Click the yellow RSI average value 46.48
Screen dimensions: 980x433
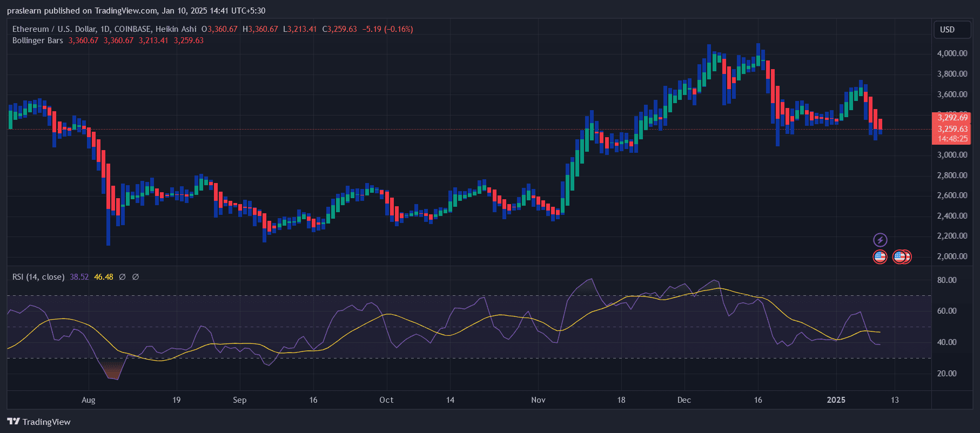click(x=104, y=277)
